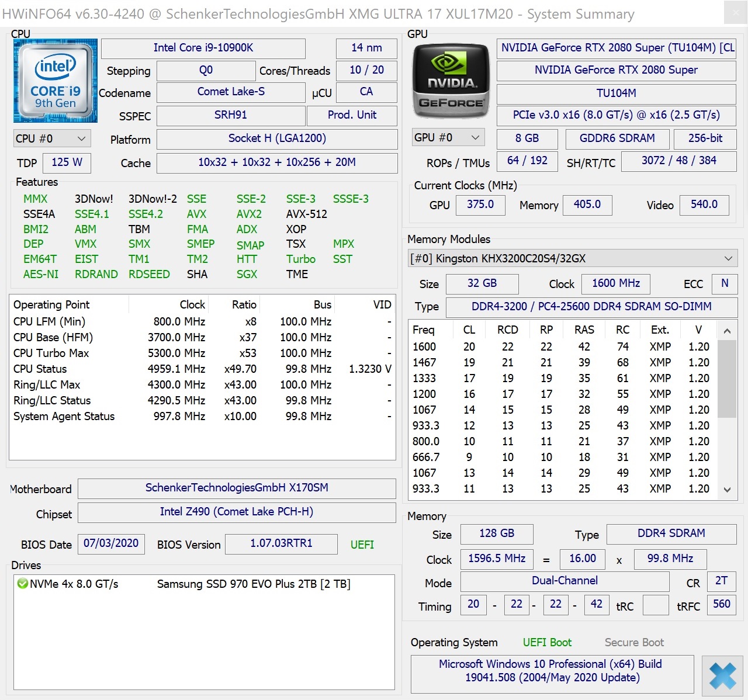
Task: Click the ECC value N field
Action: 725,283
